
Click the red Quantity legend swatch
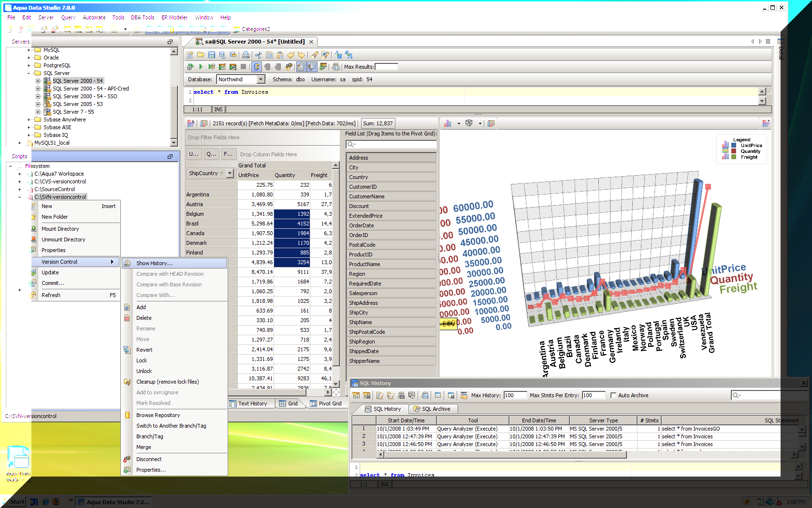click(x=734, y=151)
